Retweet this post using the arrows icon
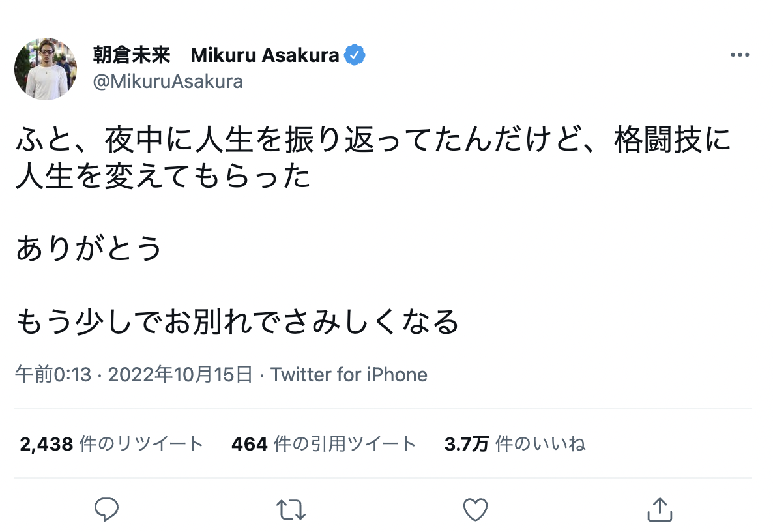The width and height of the screenshot is (773, 532). coord(291,509)
